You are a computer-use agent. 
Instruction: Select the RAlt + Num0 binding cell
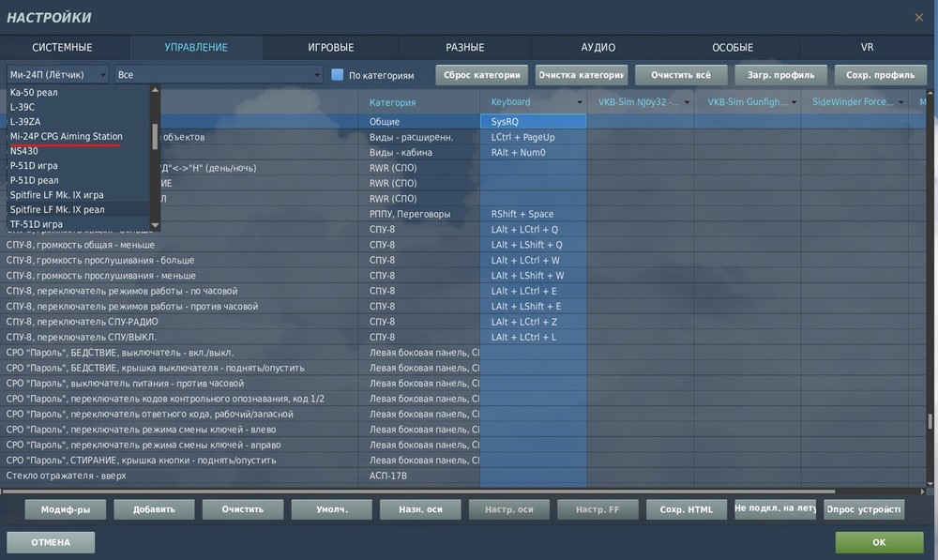(533, 153)
